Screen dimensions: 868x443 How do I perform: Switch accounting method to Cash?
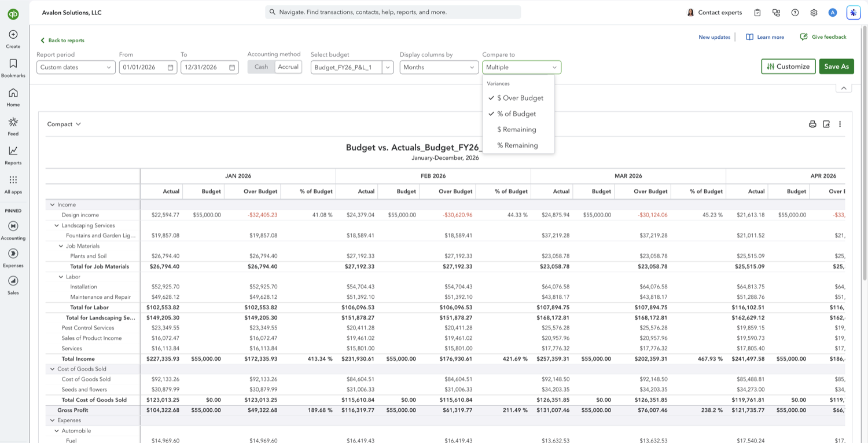pyautogui.click(x=261, y=67)
